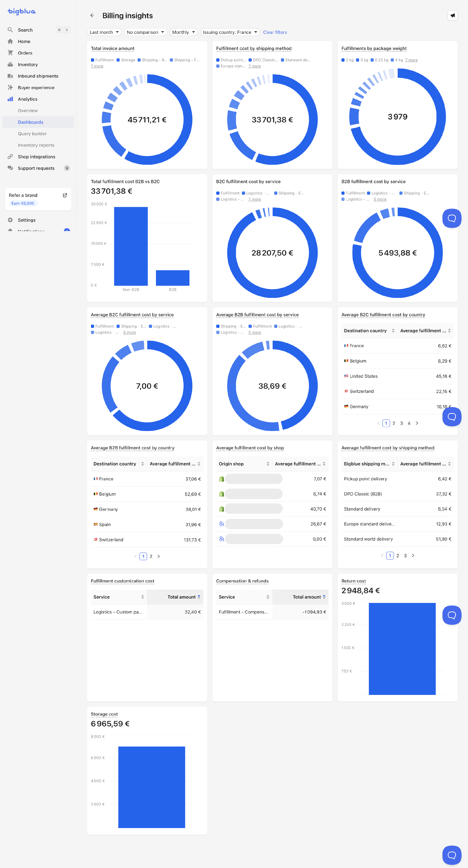Screen dimensions: 468x868
Task: Click the Orders cart icon in sidebar
Action: click(10, 53)
